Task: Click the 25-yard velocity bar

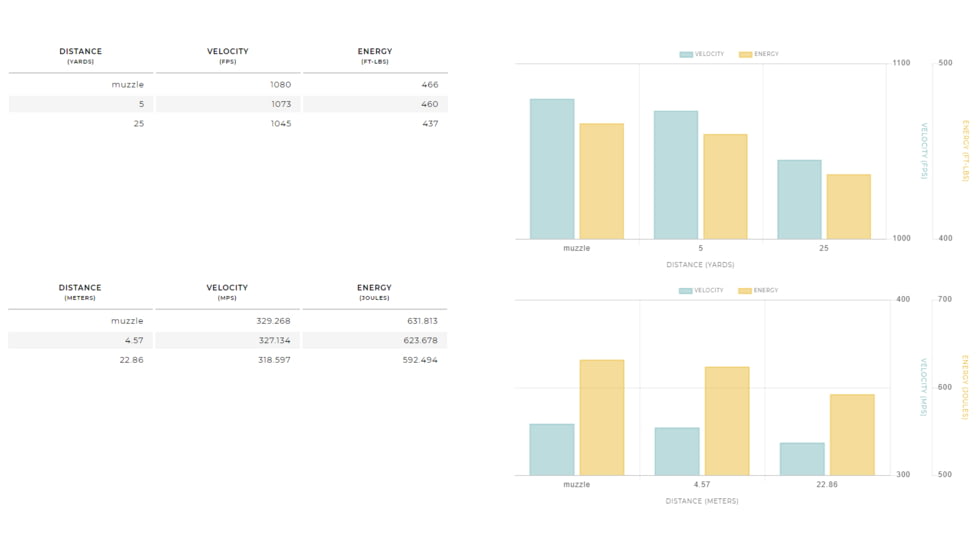Action: pyautogui.click(x=799, y=199)
